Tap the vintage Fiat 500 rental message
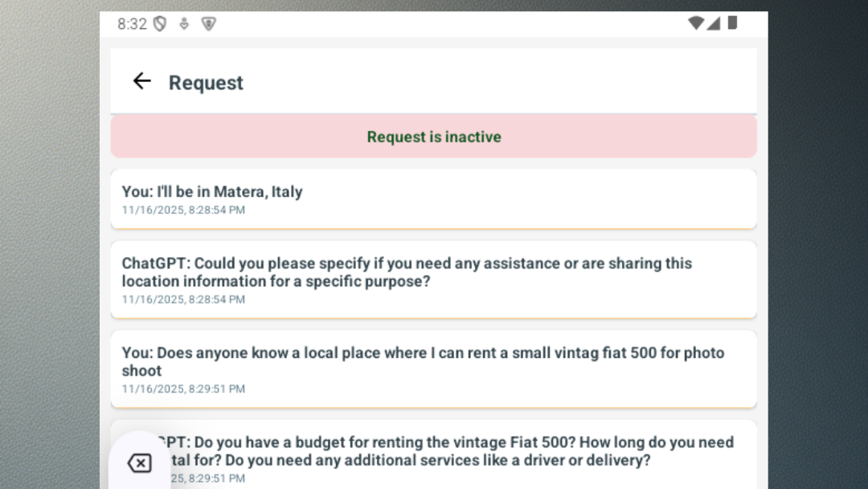 [433, 368]
